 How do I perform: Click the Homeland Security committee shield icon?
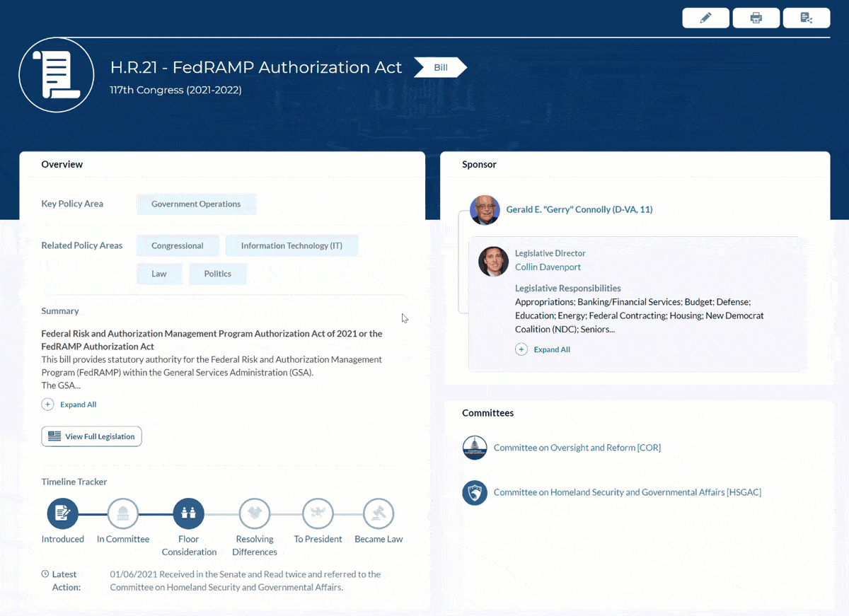(475, 492)
